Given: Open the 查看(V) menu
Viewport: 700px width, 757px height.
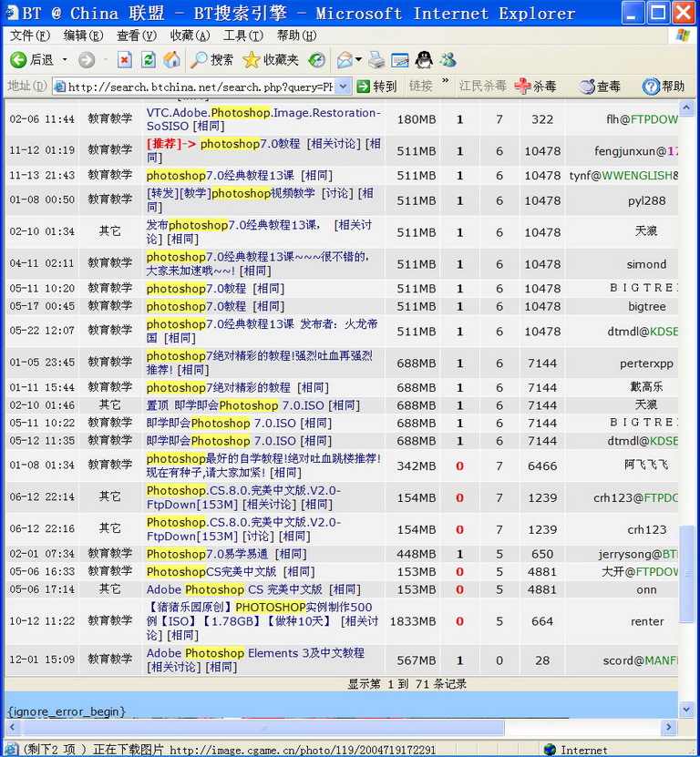Looking at the screenshot, I should [136, 36].
